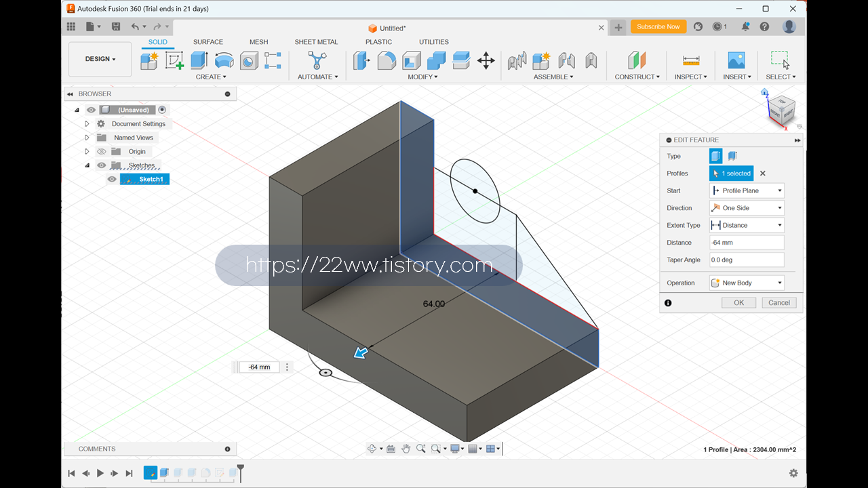This screenshot has width=868, height=488.
Task: Click OK in Edit Feature dialog
Action: click(738, 303)
